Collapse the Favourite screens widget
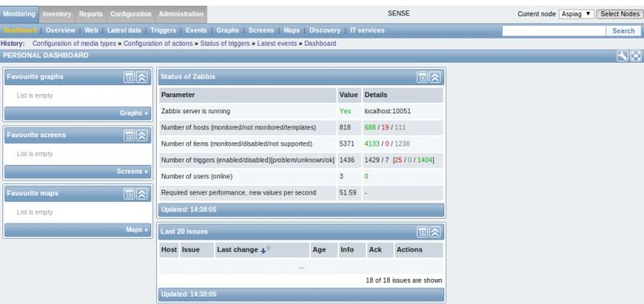 pos(142,135)
